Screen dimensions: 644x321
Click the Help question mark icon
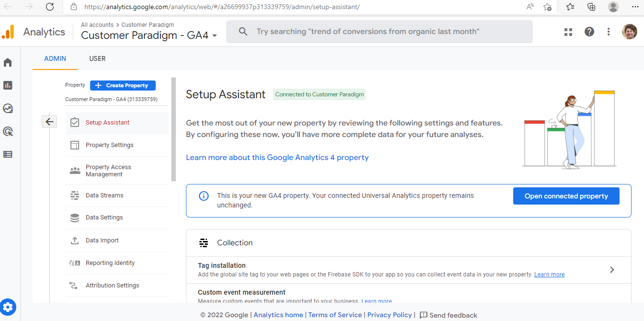click(x=589, y=32)
